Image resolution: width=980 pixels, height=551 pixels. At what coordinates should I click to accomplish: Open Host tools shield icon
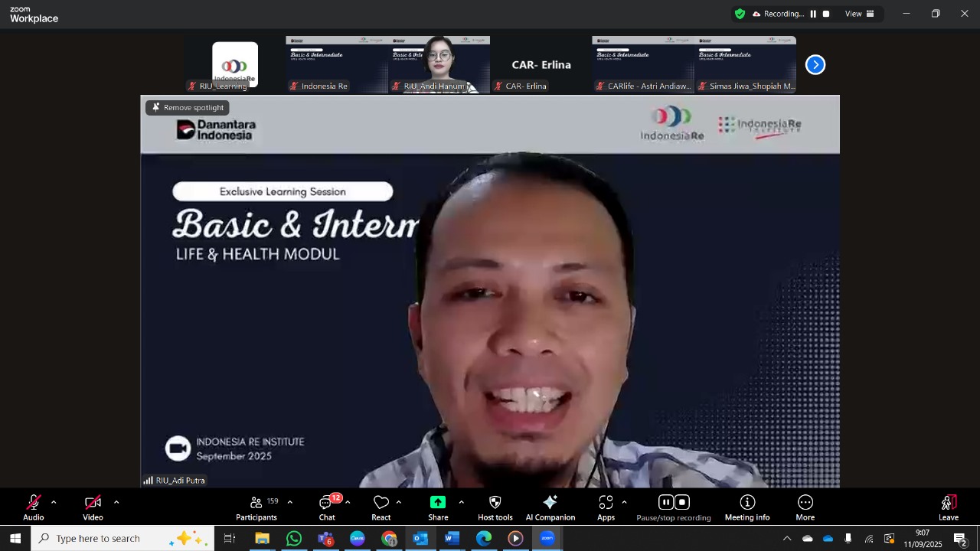point(495,503)
